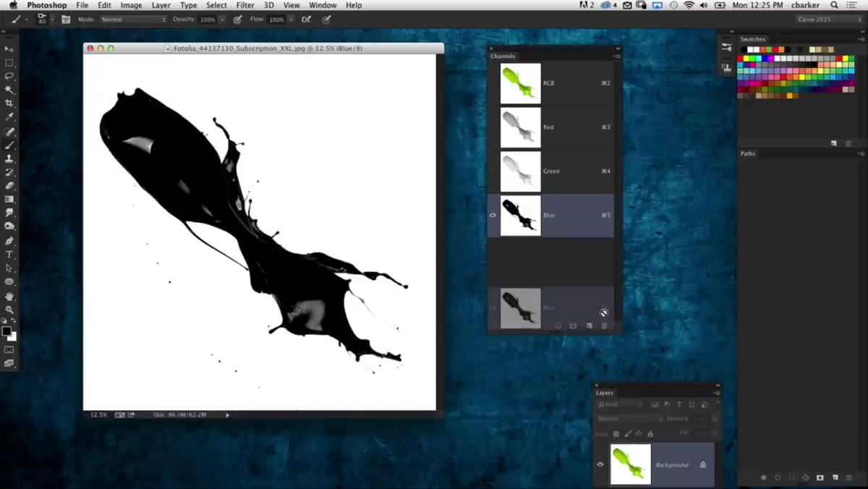Expand the Opacity value dropdown arrow
The width and height of the screenshot is (868, 489).
pyautogui.click(x=222, y=20)
